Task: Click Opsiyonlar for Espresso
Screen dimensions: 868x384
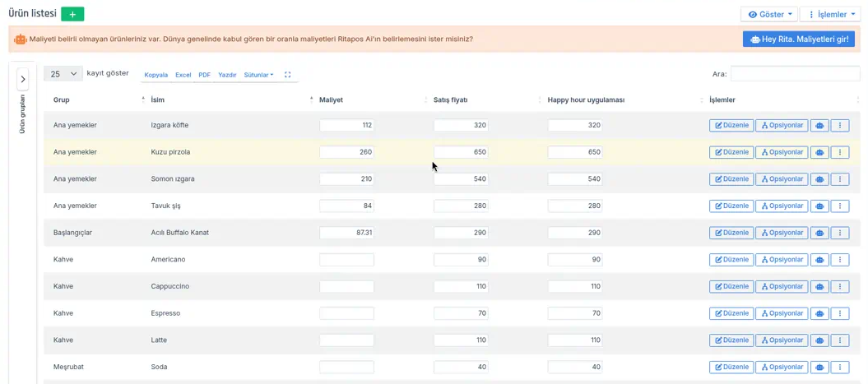Action: tap(782, 313)
